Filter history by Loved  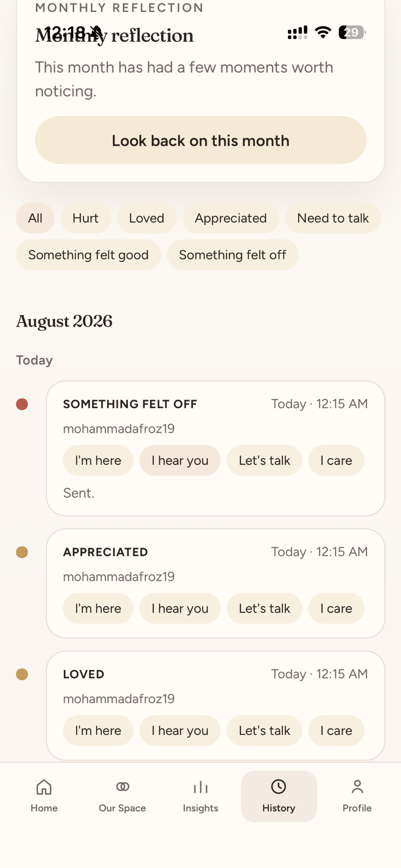click(147, 218)
